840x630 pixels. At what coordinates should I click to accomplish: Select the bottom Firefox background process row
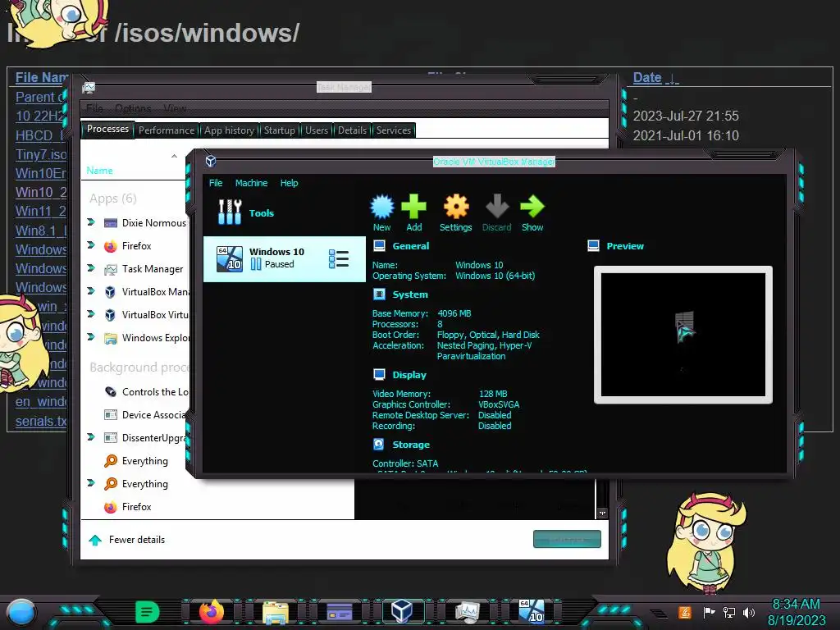127,507
